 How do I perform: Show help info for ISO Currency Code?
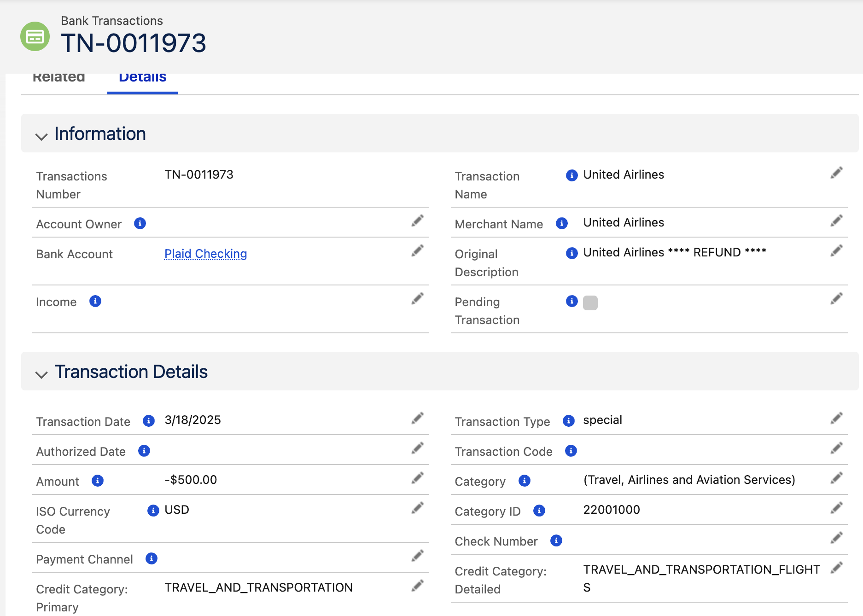click(x=153, y=511)
